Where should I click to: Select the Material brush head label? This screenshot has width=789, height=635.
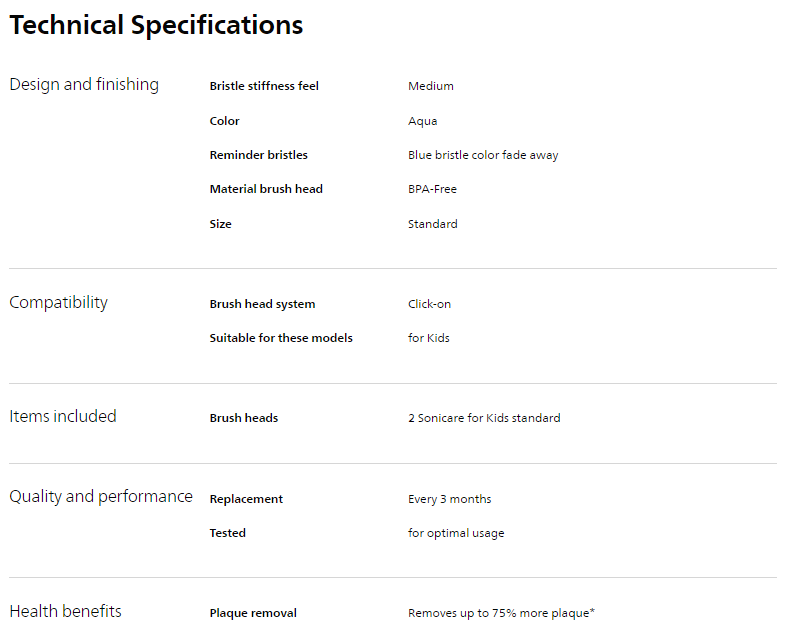pos(266,189)
